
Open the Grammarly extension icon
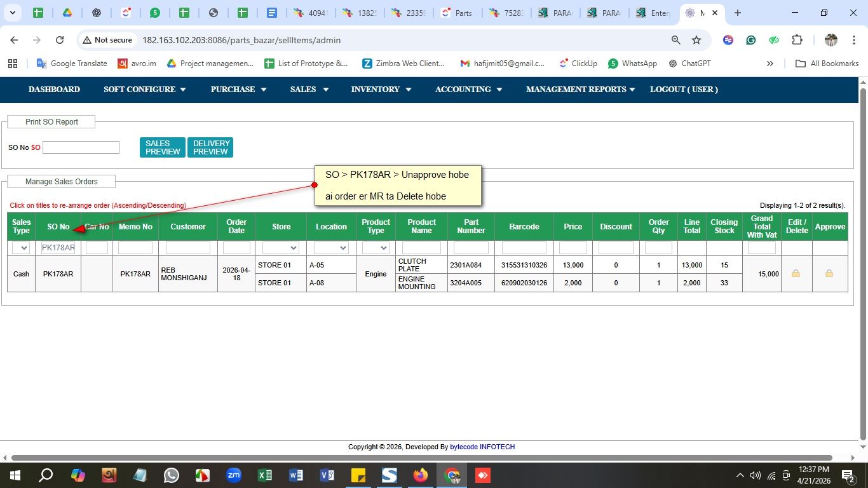pyautogui.click(x=751, y=40)
